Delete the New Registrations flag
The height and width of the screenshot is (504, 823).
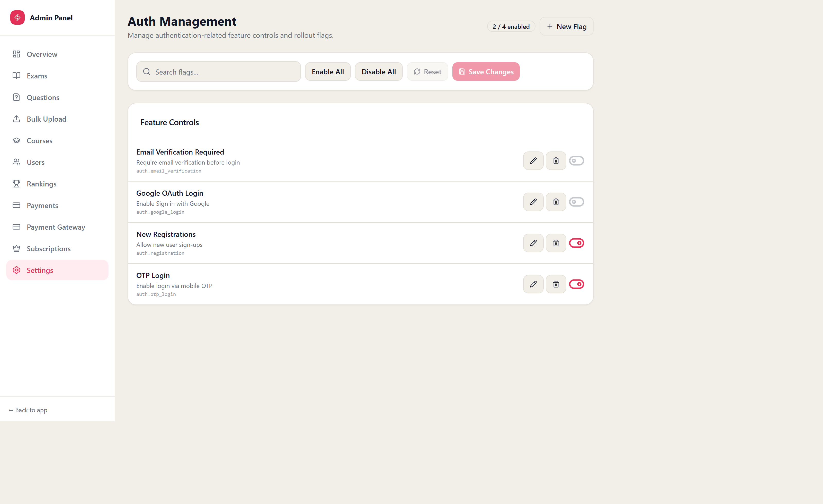(556, 243)
